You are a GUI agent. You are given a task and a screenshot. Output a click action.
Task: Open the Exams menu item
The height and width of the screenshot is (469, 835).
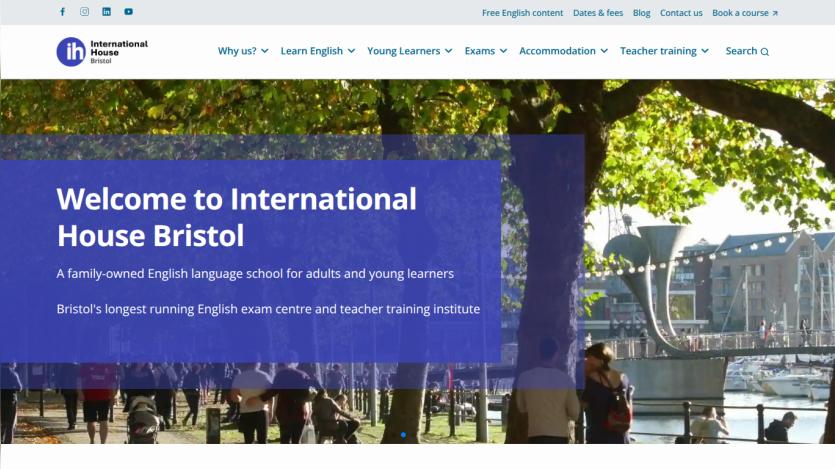tap(480, 51)
